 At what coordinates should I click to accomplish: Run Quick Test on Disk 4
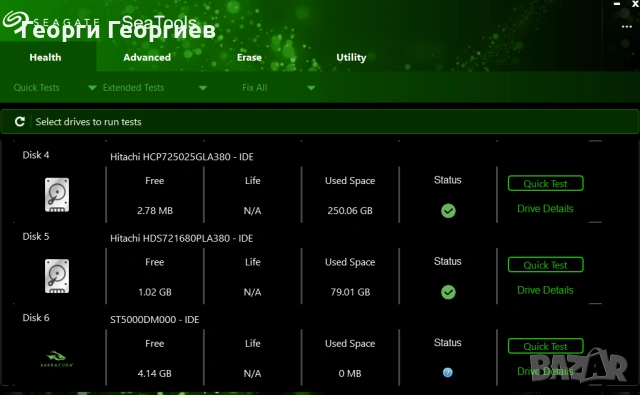(545, 184)
